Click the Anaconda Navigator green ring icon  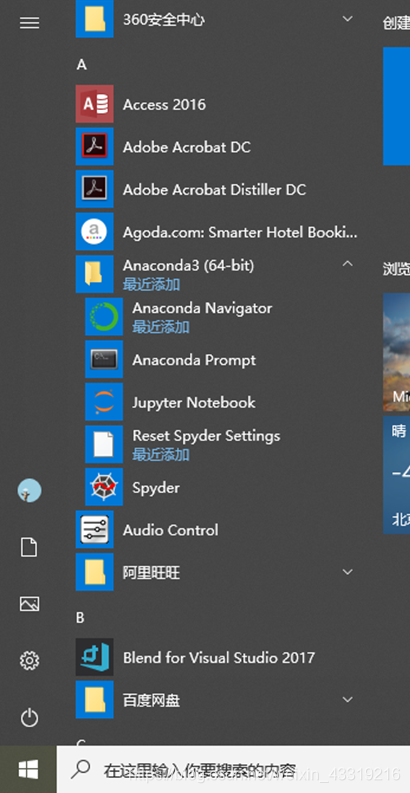(x=104, y=317)
